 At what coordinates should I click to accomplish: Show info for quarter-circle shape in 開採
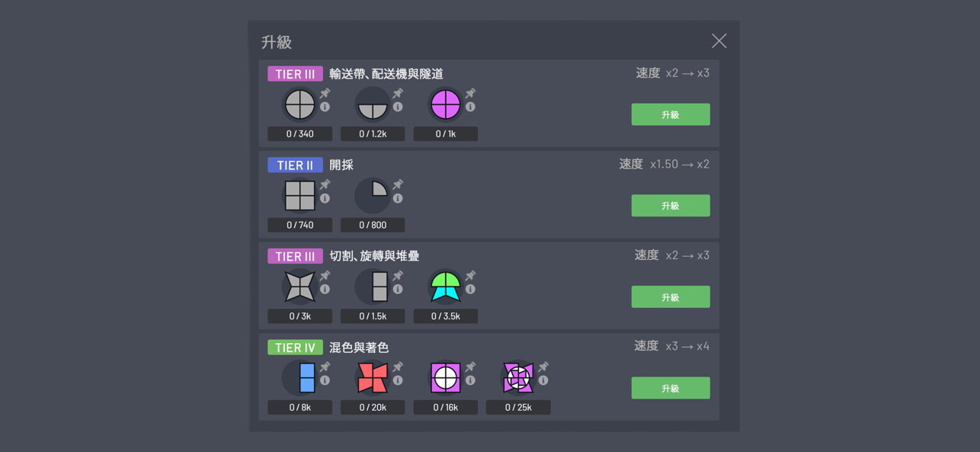coord(398,199)
